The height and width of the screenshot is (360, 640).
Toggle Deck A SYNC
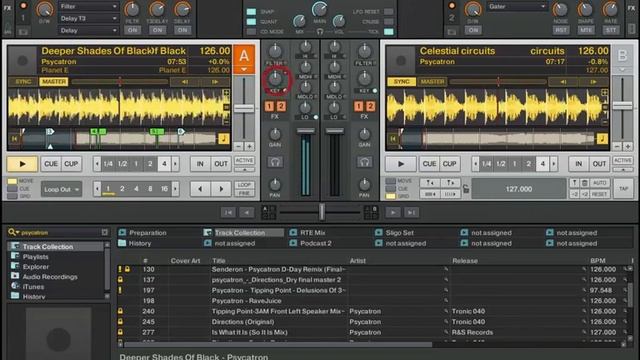[23, 82]
